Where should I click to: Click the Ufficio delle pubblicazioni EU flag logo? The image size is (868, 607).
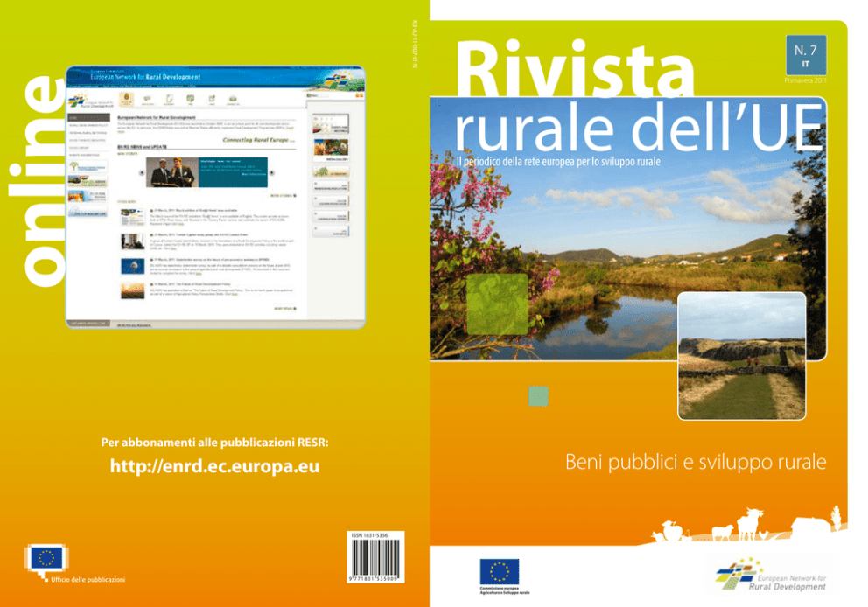tap(46, 560)
